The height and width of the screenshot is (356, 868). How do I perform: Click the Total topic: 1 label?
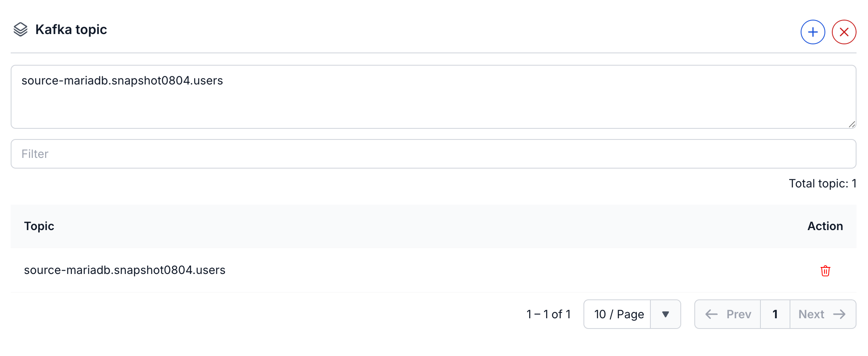pos(822,183)
